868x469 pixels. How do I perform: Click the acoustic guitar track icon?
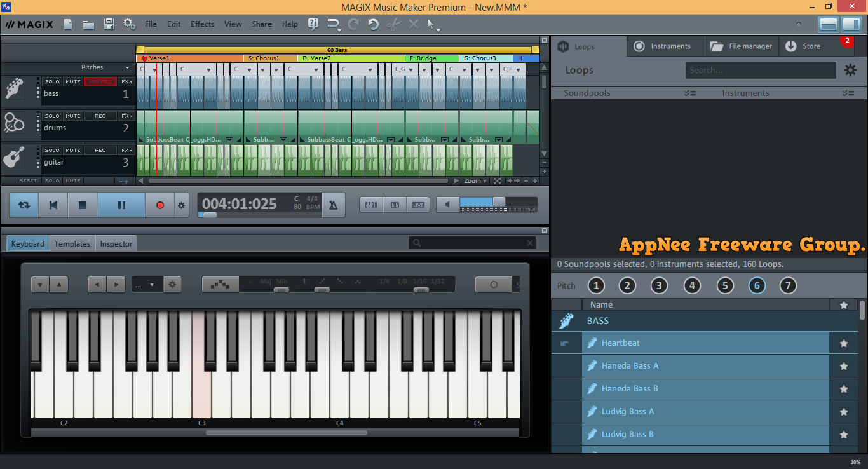pos(14,157)
